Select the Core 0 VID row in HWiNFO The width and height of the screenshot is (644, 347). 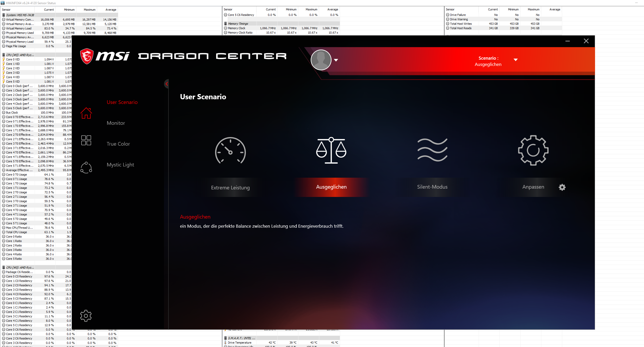(x=36, y=59)
